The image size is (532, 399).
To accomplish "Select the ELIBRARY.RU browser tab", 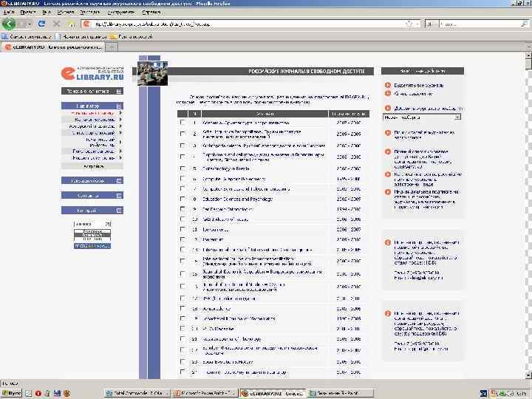I will (x=53, y=47).
